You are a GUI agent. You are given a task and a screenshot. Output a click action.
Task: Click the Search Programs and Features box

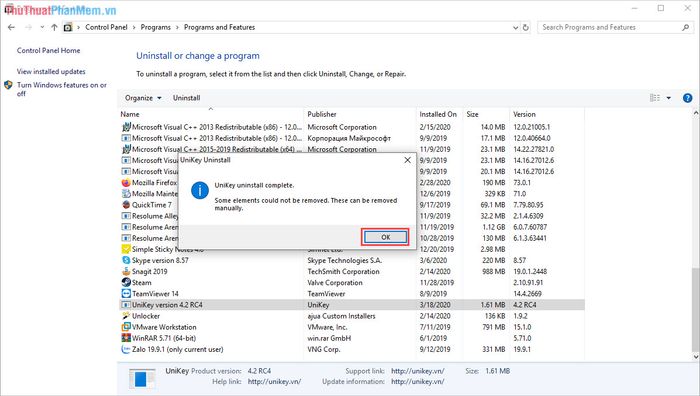click(612, 27)
